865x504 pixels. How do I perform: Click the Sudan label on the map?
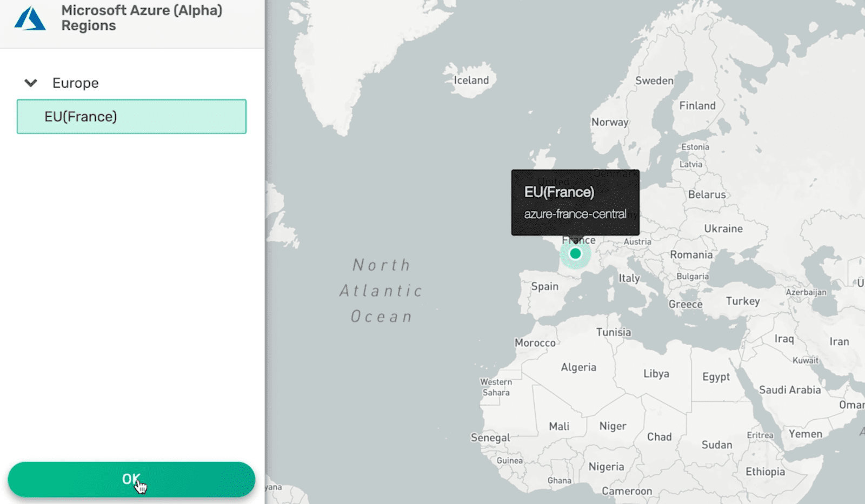tap(717, 445)
